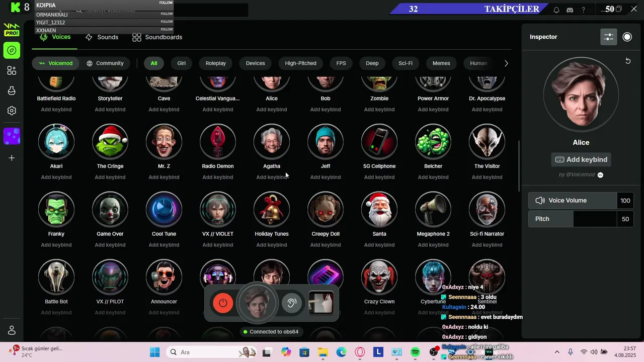The image size is (644, 362).
Task: Pick the Battle Bot voice avatar
Action: tap(56, 278)
